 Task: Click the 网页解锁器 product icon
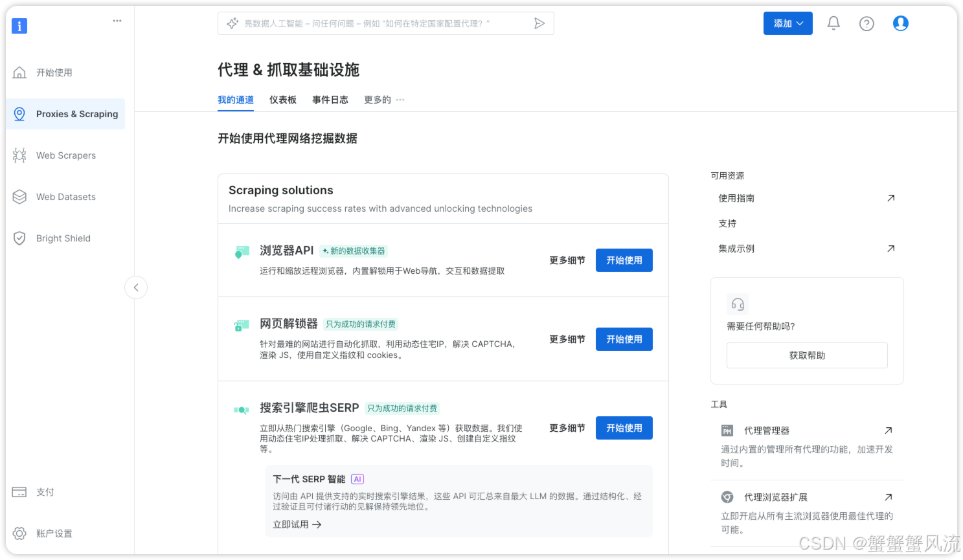point(242,325)
